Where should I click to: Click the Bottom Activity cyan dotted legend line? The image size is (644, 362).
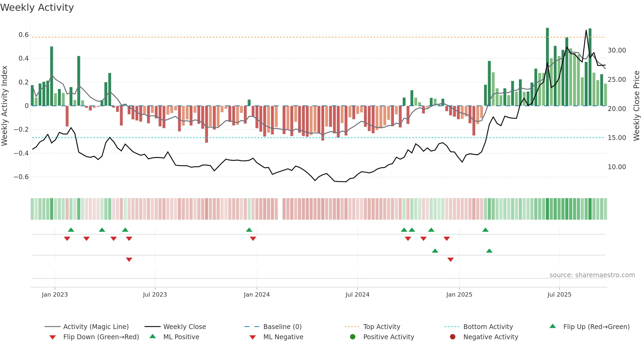coord(452,327)
